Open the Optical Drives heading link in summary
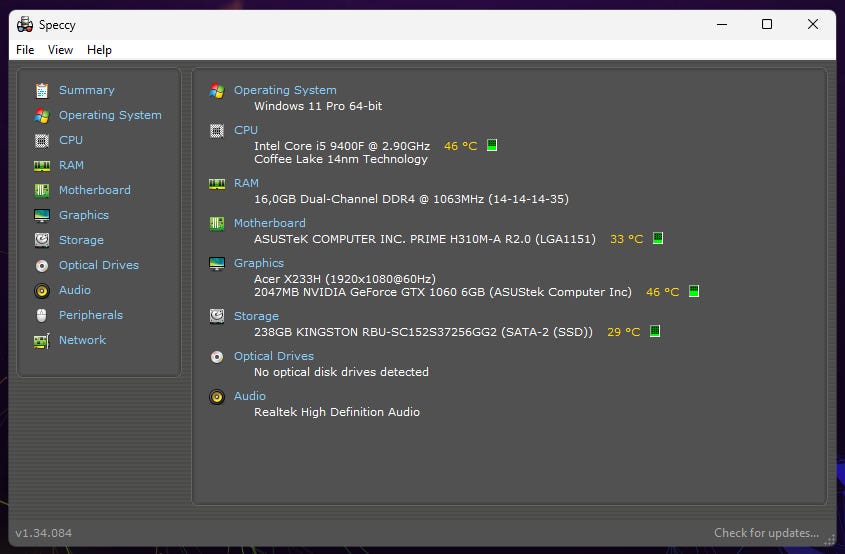The height and width of the screenshot is (554, 845). [x=274, y=356]
